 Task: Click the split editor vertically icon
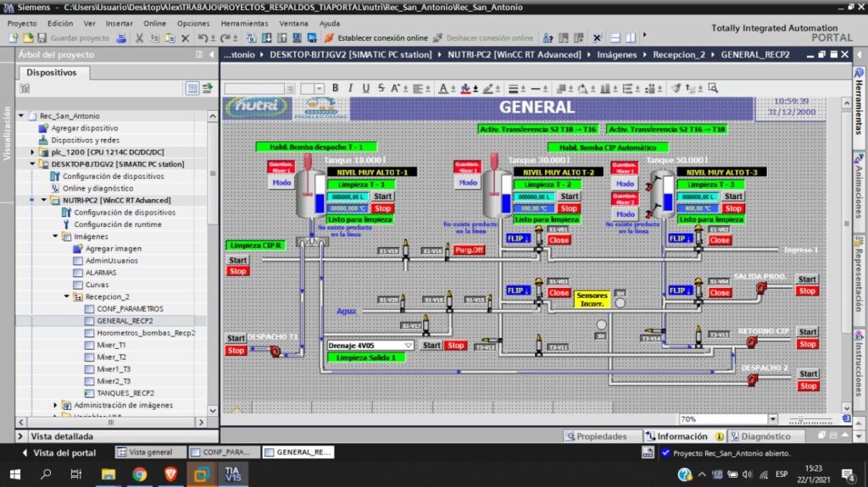click(631, 38)
